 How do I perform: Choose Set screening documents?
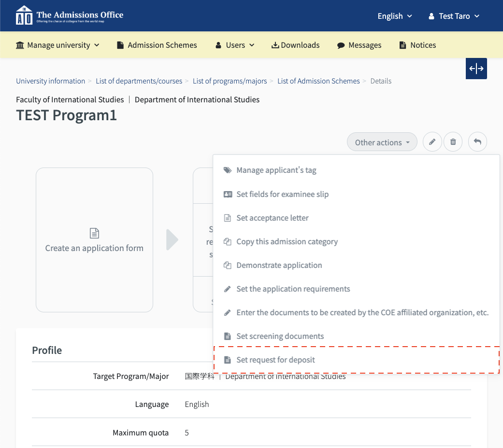click(x=357, y=336)
